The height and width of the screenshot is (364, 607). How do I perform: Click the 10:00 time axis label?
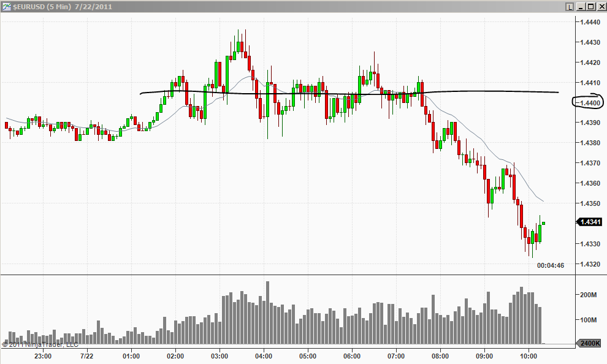529,356
